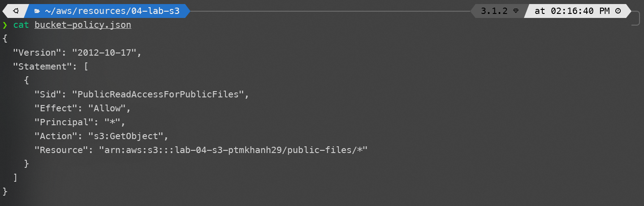Click the OS logo icon in prompt
This screenshot has width=644, height=206.
click(x=16, y=11)
